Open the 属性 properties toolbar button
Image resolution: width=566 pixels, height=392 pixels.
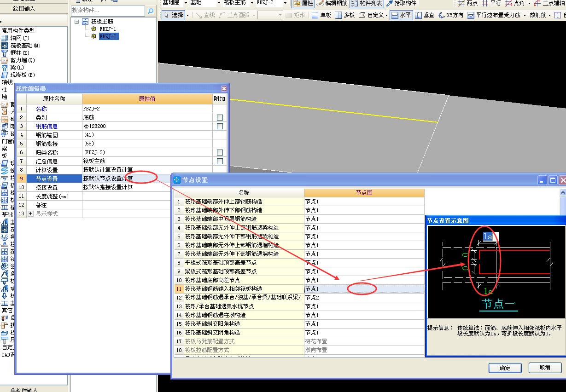tap(303, 3)
